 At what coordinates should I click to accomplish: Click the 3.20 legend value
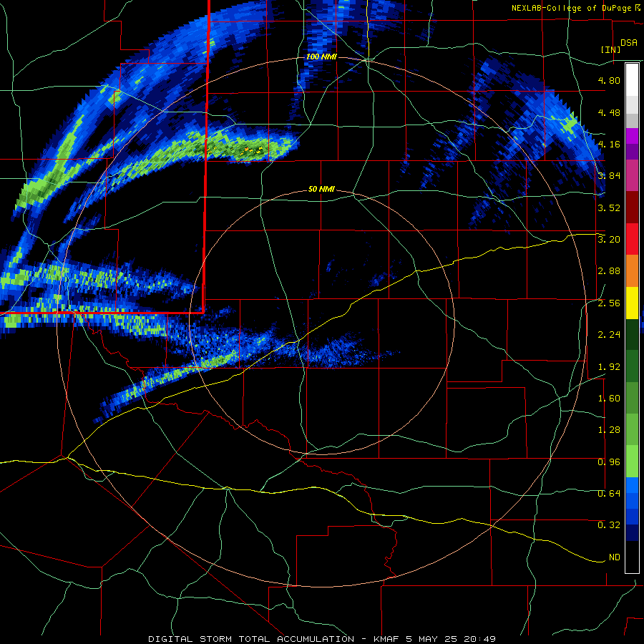tap(609, 240)
